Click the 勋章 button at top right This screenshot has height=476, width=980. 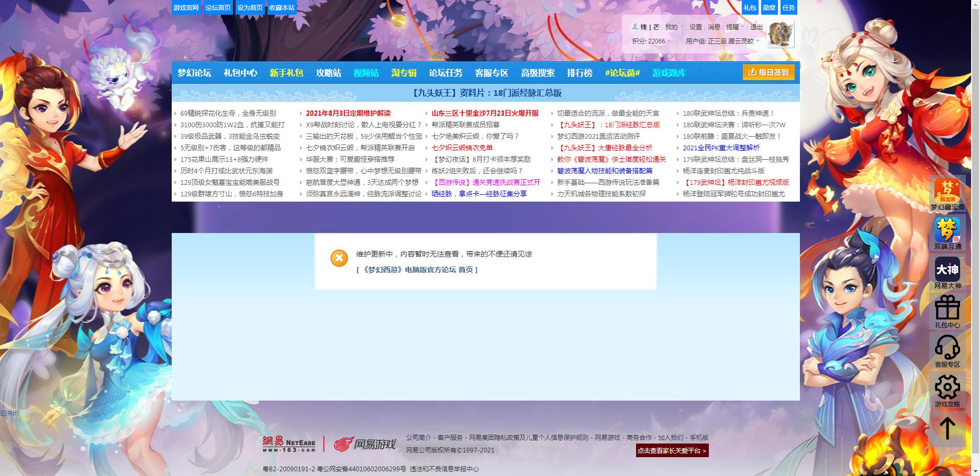pos(769,7)
